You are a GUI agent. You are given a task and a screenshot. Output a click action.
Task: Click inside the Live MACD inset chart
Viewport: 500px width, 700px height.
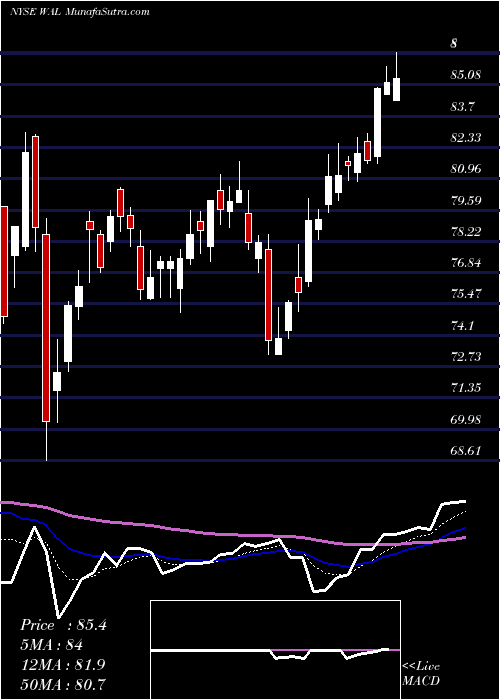click(275, 650)
